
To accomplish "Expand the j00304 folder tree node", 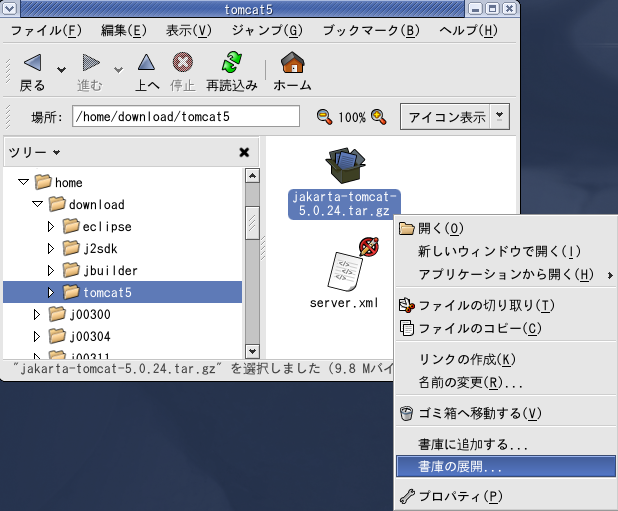I will [37, 336].
